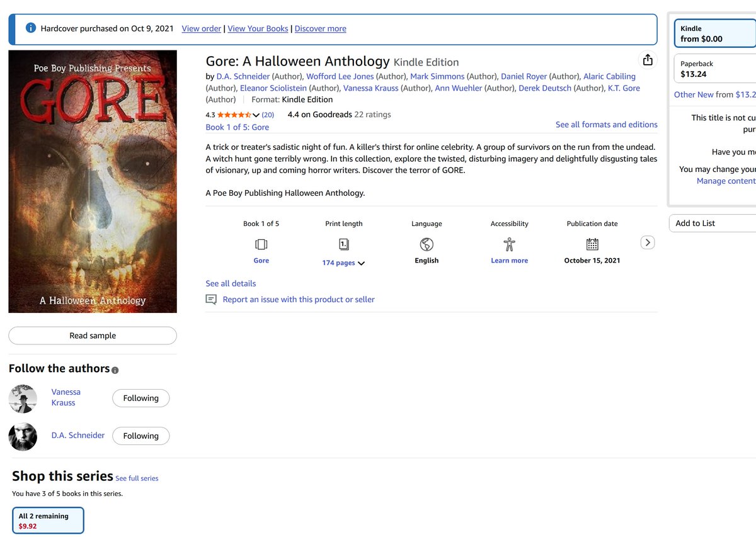
Task: Open Mark Simmons author link
Action: click(437, 77)
